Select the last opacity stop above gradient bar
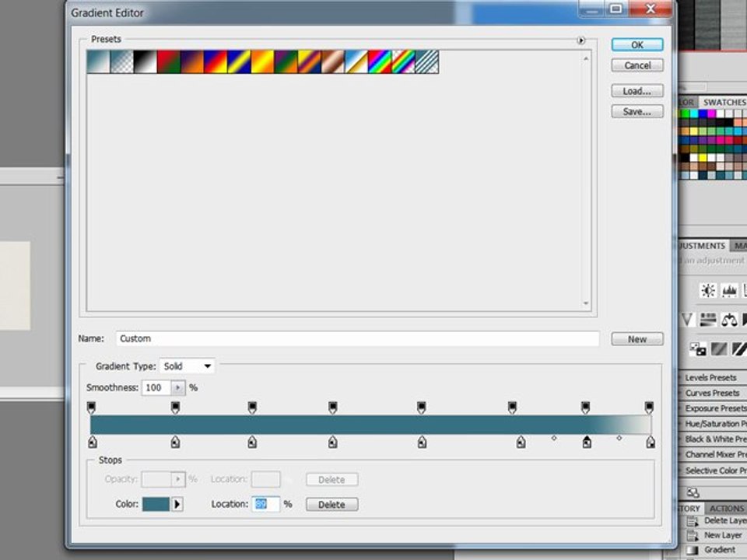 pyautogui.click(x=649, y=408)
